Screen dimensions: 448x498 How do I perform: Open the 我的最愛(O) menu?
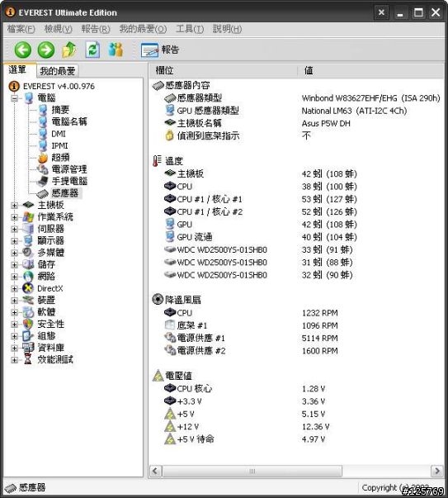[x=143, y=29]
